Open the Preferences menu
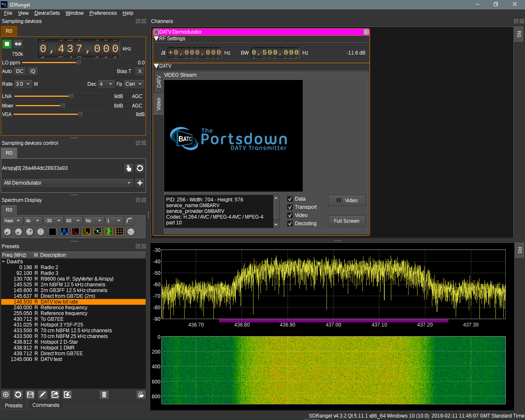Image resolution: width=525 pixels, height=420 pixels. point(103,13)
